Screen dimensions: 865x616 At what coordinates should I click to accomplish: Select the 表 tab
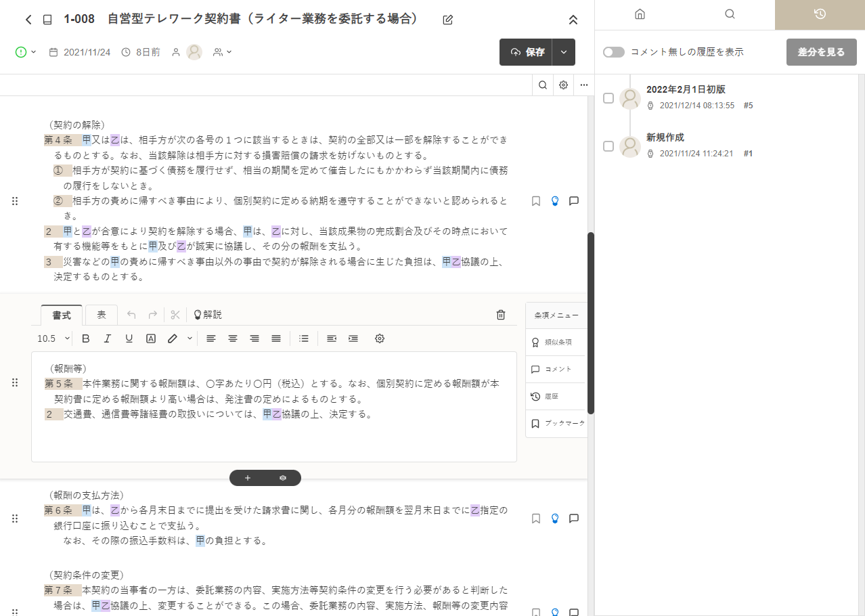click(102, 315)
